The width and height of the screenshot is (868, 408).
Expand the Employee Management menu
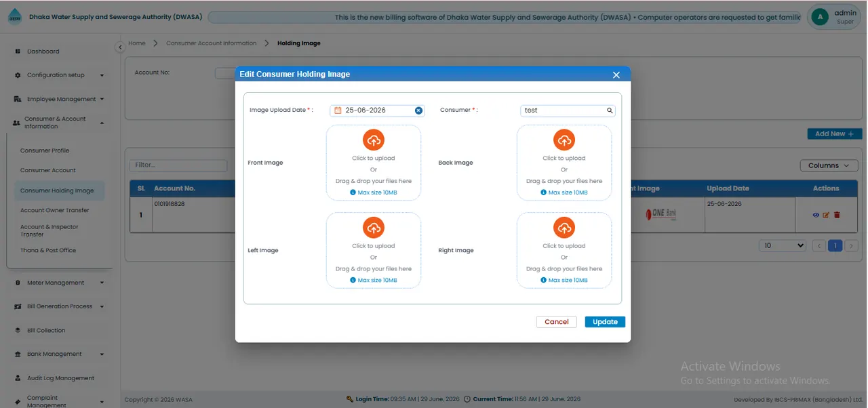click(59, 99)
